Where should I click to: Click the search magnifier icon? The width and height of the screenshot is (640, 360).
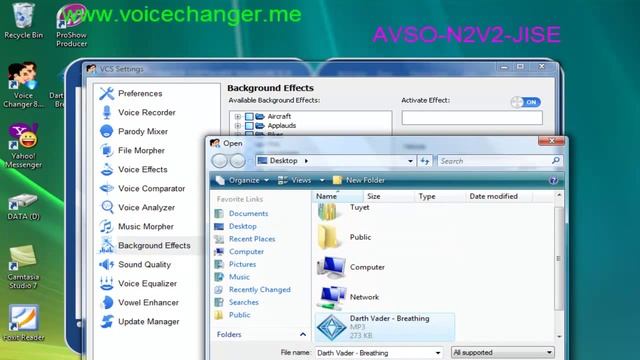click(x=556, y=161)
